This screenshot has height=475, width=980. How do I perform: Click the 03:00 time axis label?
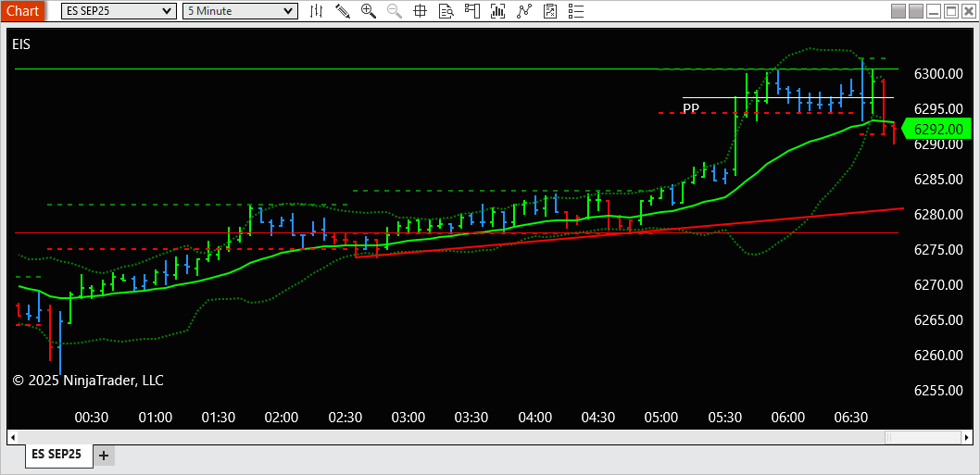(408, 417)
